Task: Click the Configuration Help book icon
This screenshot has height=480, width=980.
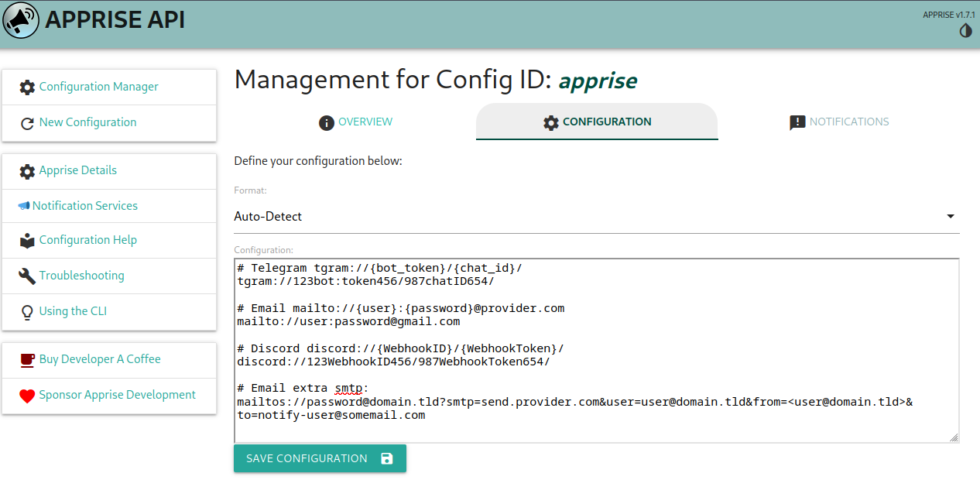Action: coord(27,241)
